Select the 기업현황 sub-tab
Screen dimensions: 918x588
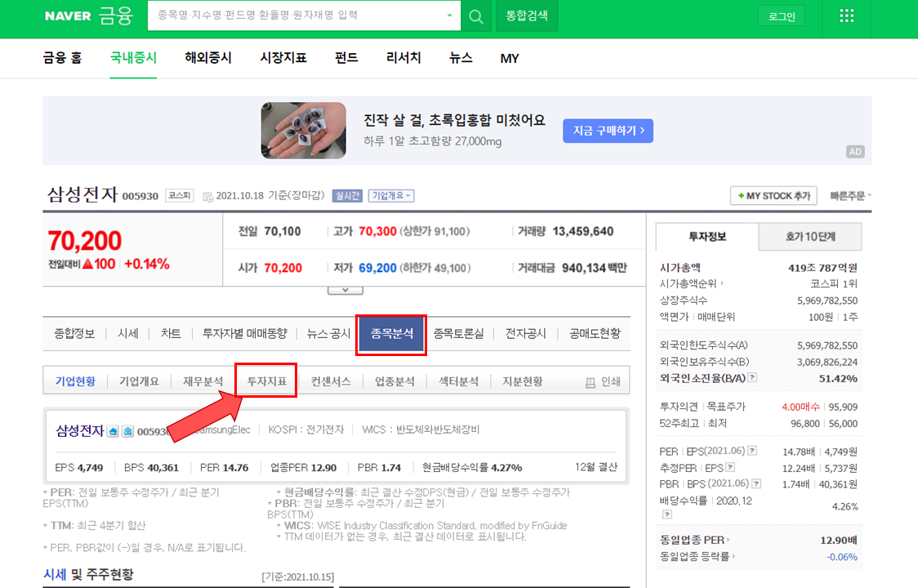75,382
